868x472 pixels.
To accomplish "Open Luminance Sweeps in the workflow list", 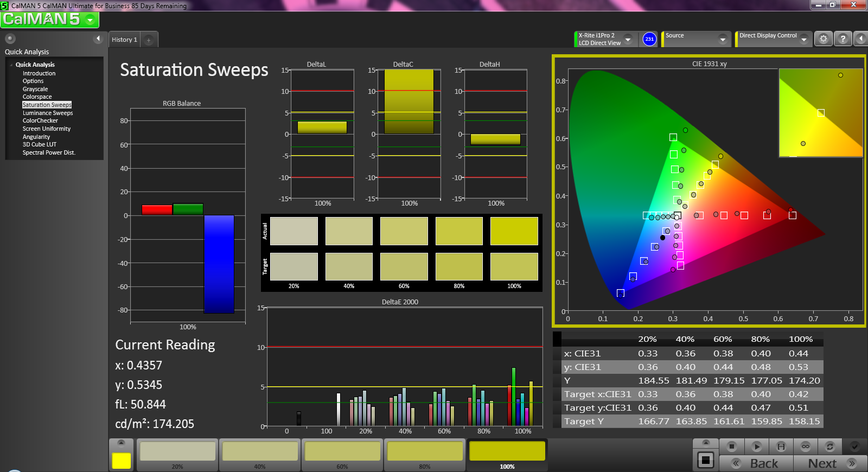I will 48,113.
